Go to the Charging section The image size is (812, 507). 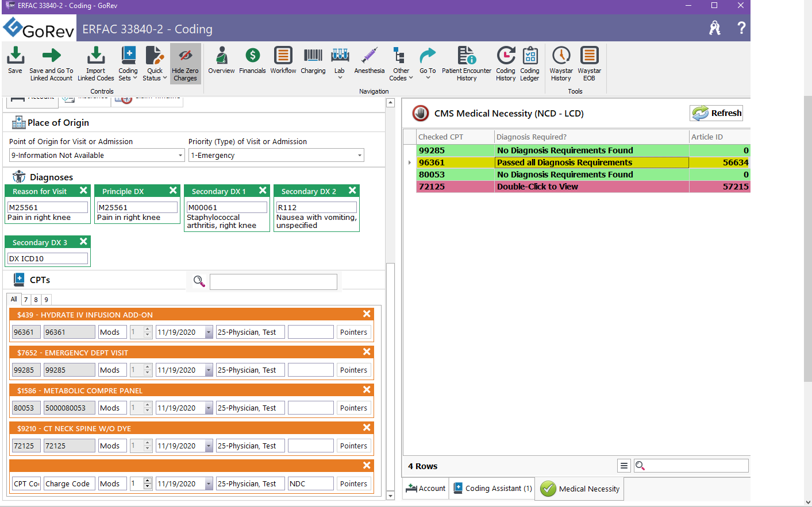pos(313,61)
